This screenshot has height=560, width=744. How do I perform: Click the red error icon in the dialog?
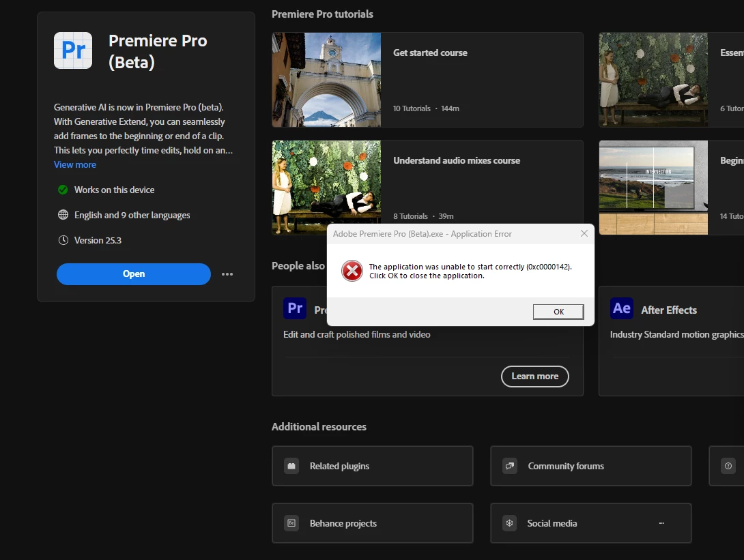click(x=352, y=271)
